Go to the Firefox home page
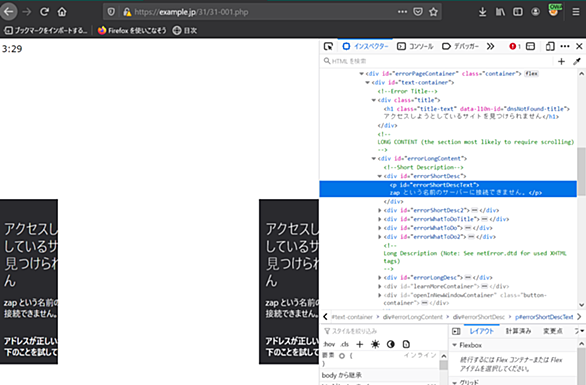The width and height of the screenshot is (586, 385). point(62,12)
